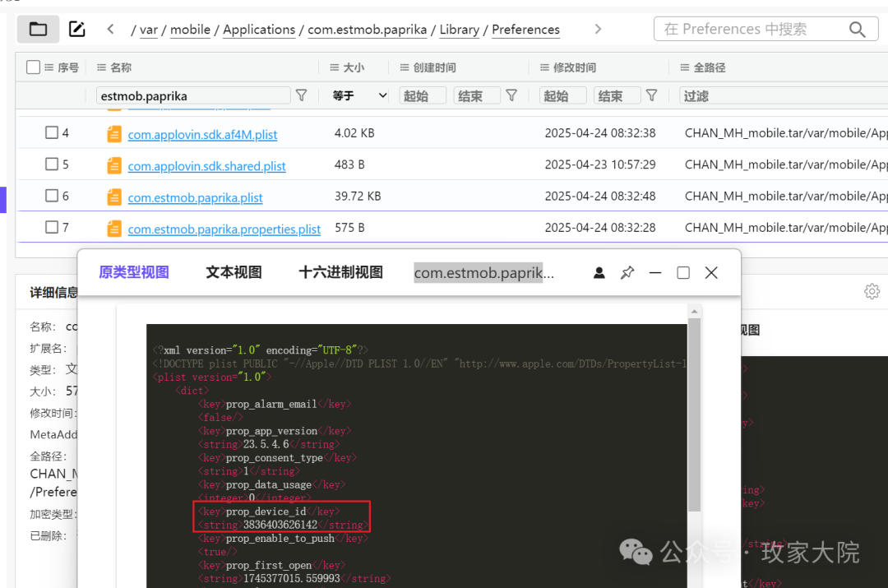Click the viewer scrollbar up arrow

pos(694,312)
